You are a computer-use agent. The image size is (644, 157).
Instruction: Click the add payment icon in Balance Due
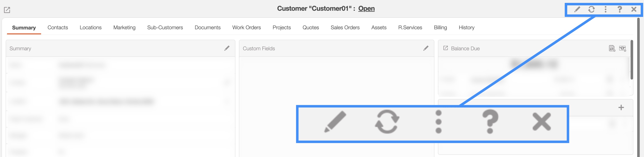point(622,48)
